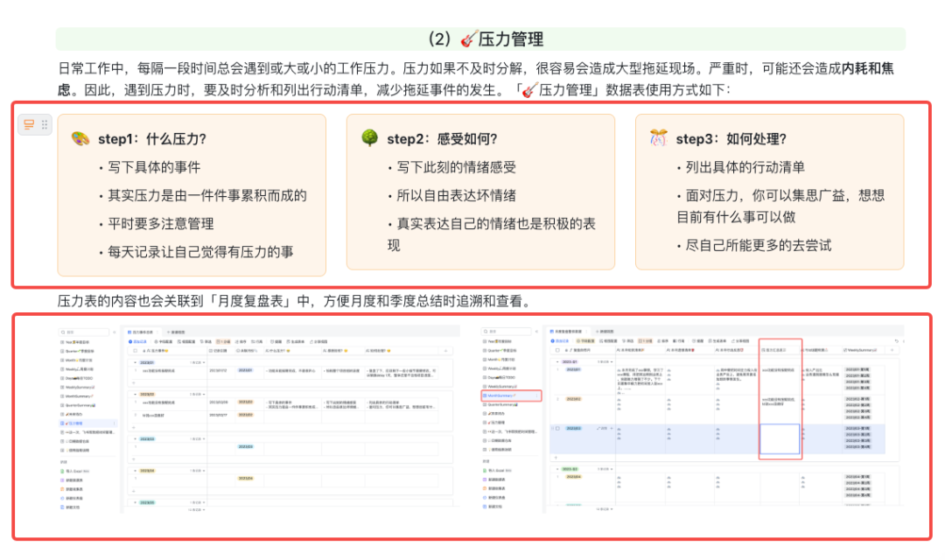945x560 pixels.
Task: Collapse the 2023/02 group in left screenshot
Action: pyautogui.click(x=135, y=395)
